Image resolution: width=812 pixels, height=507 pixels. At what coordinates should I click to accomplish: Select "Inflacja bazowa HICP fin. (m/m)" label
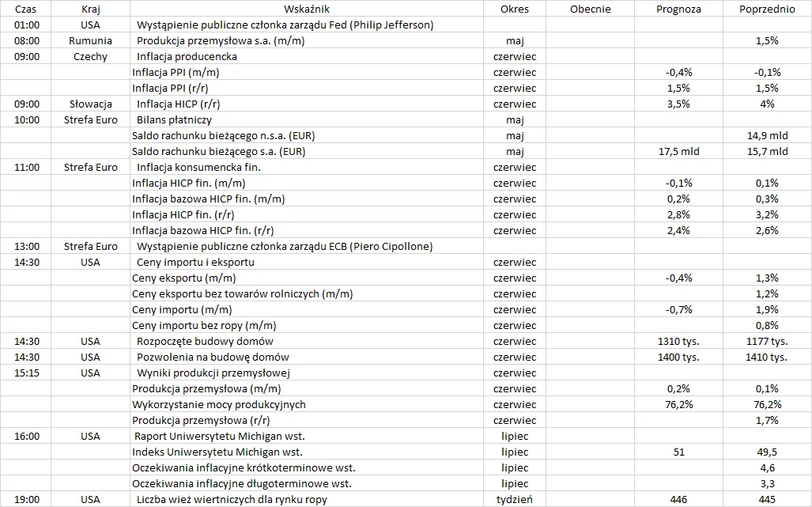[208, 199]
